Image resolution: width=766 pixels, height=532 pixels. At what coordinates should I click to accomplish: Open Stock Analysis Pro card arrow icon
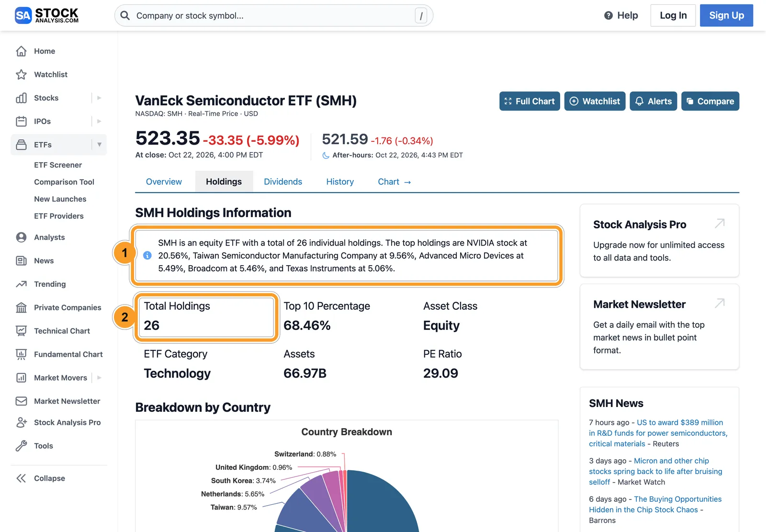[x=720, y=223]
